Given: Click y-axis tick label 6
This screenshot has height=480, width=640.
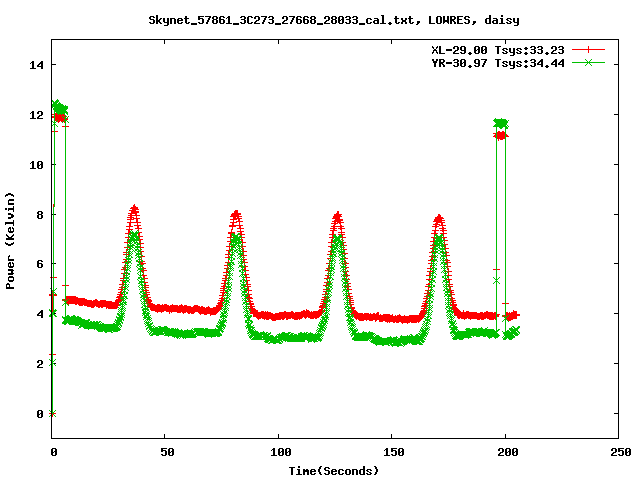Looking at the screenshot, I should (40, 264).
